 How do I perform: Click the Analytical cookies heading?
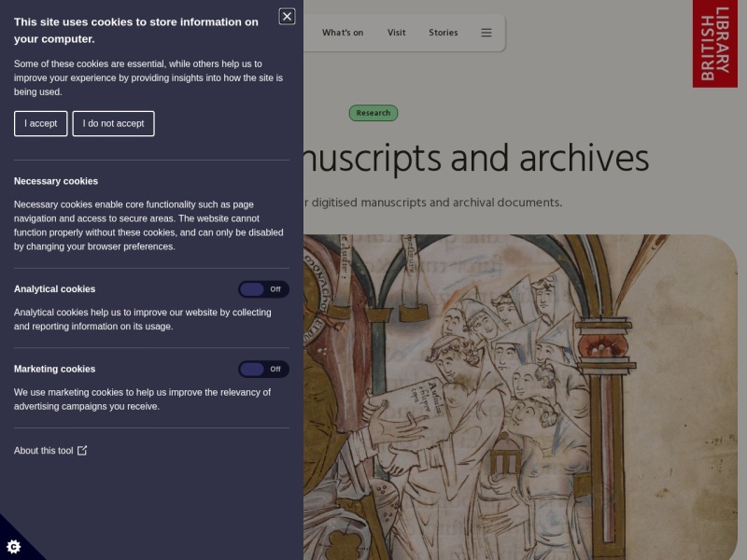54,289
